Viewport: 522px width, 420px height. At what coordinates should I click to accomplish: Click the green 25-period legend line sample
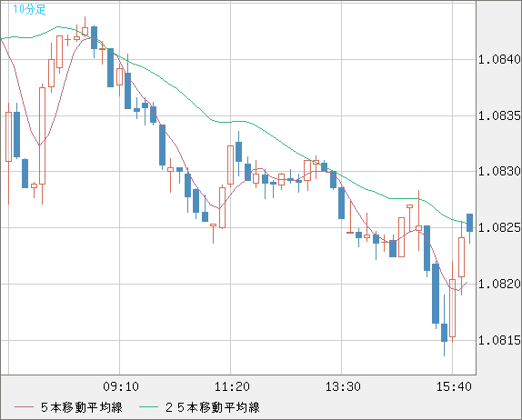pyautogui.click(x=148, y=407)
